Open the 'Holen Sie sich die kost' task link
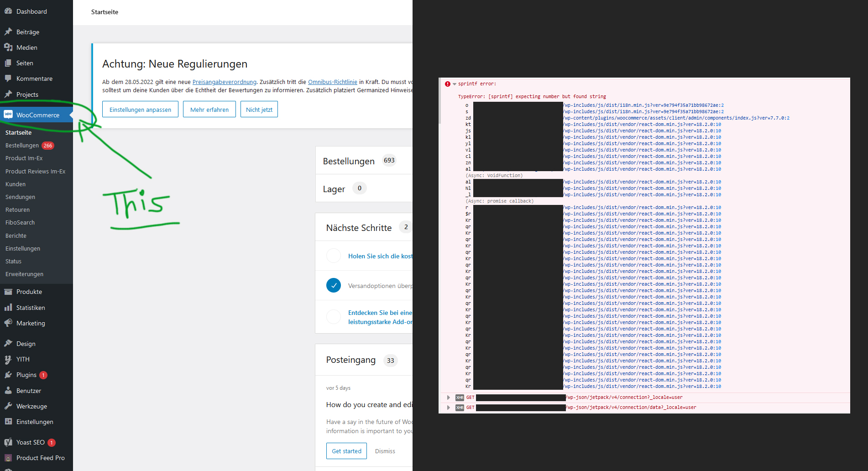Screen dimensions: 868x471 (380, 256)
